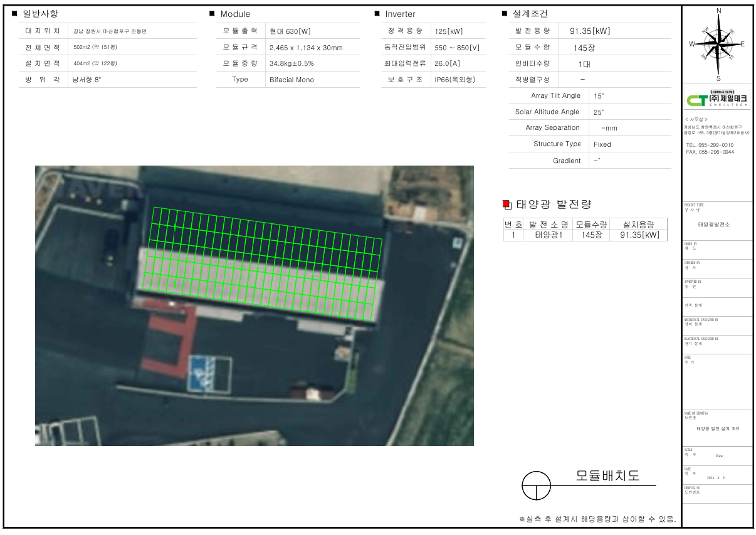
Task: Click the 모듈배치도 drawing title
Action: tap(607, 475)
